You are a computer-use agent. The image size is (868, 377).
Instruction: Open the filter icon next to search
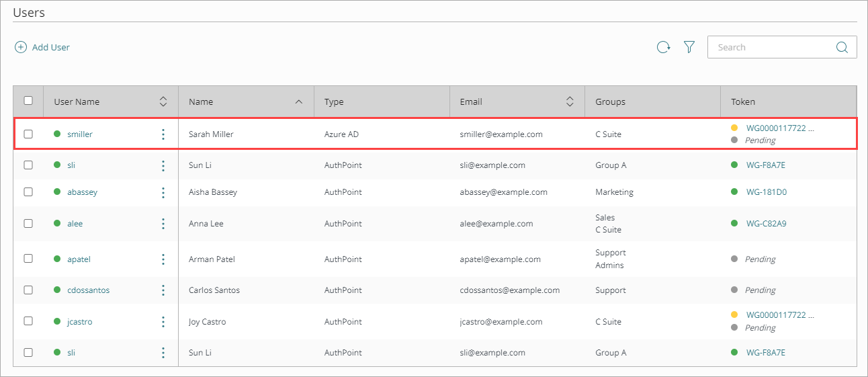(689, 47)
